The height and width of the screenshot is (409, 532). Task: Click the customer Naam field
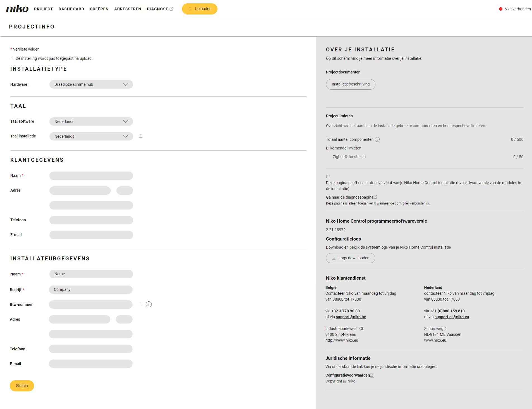point(91,176)
